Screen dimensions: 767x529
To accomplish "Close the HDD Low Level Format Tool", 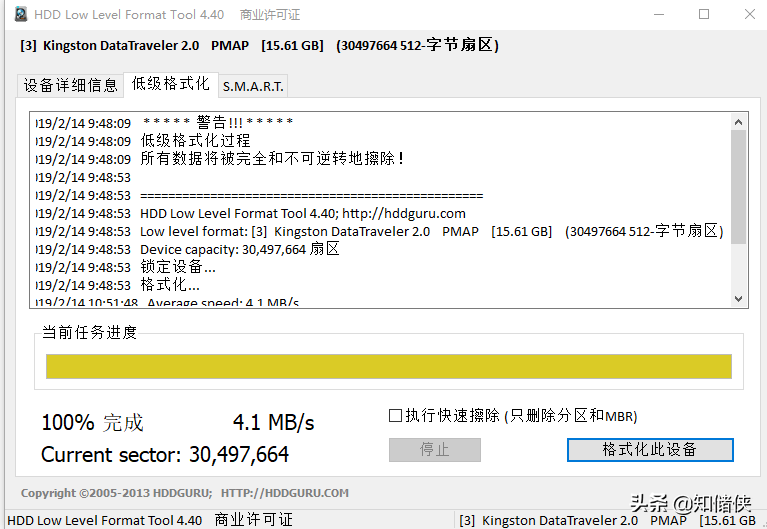I will (749, 15).
